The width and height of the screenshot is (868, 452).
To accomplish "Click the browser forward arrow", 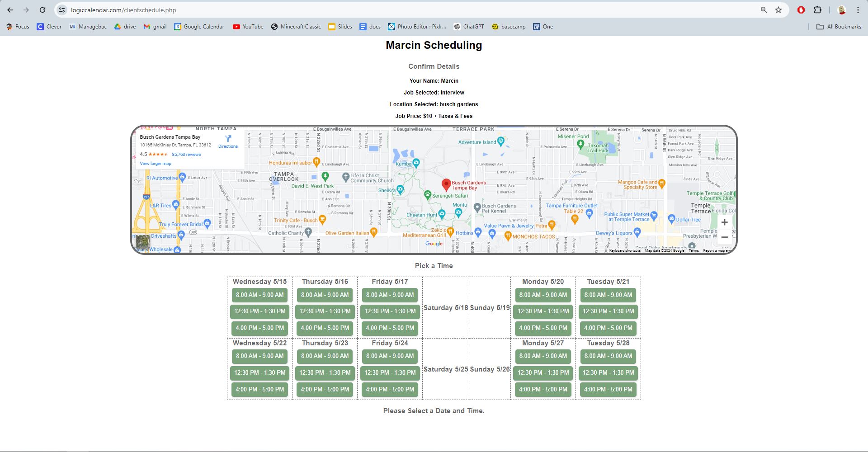I will (x=26, y=10).
